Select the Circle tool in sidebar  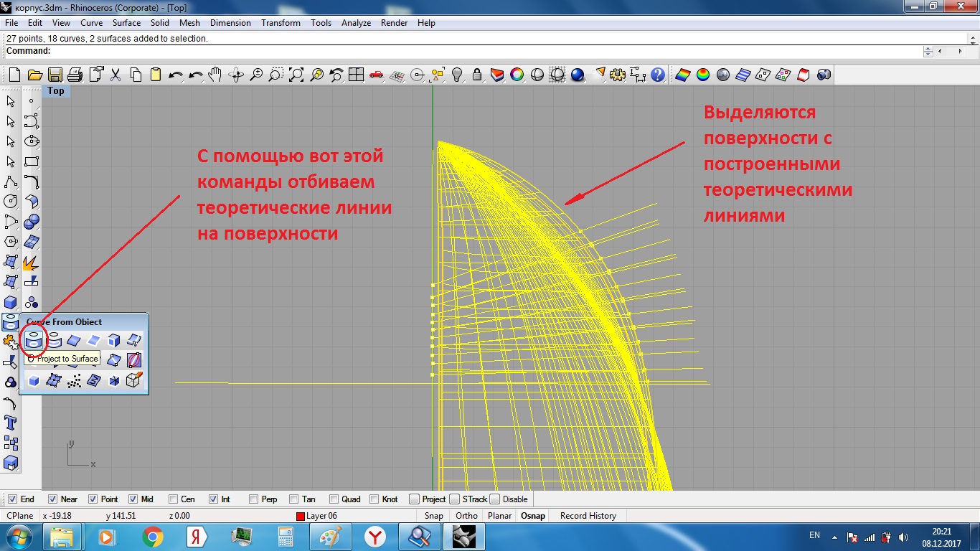pos(11,202)
